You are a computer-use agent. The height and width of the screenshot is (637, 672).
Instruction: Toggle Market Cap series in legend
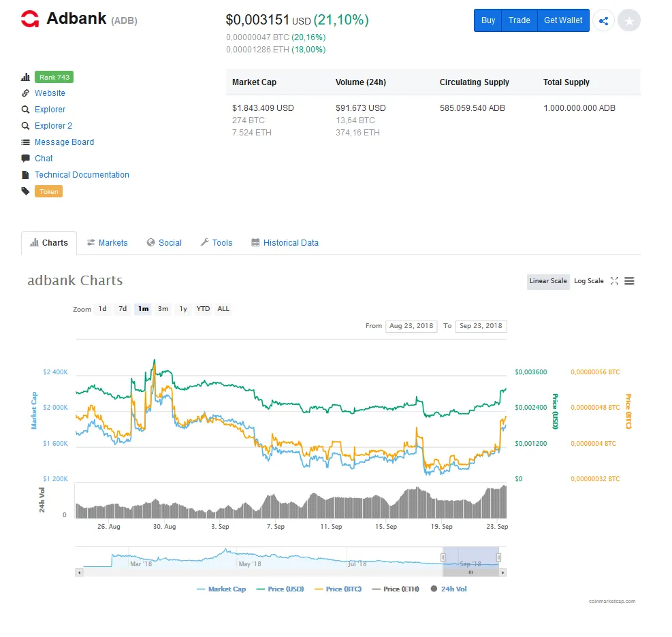click(221, 589)
